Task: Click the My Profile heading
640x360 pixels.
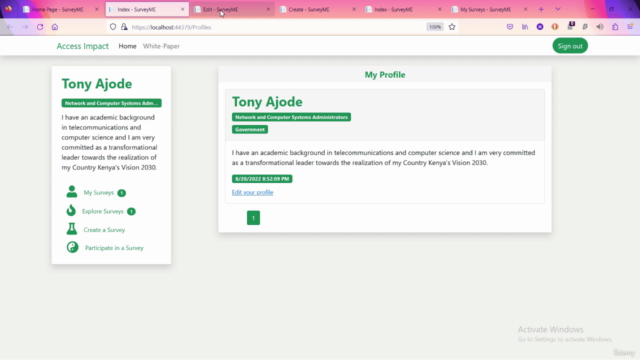Action: 385,75
